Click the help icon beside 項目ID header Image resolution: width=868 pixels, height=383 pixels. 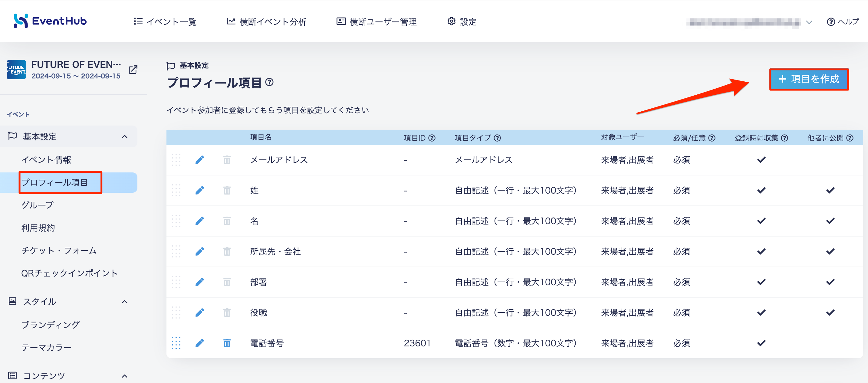tap(432, 138)
